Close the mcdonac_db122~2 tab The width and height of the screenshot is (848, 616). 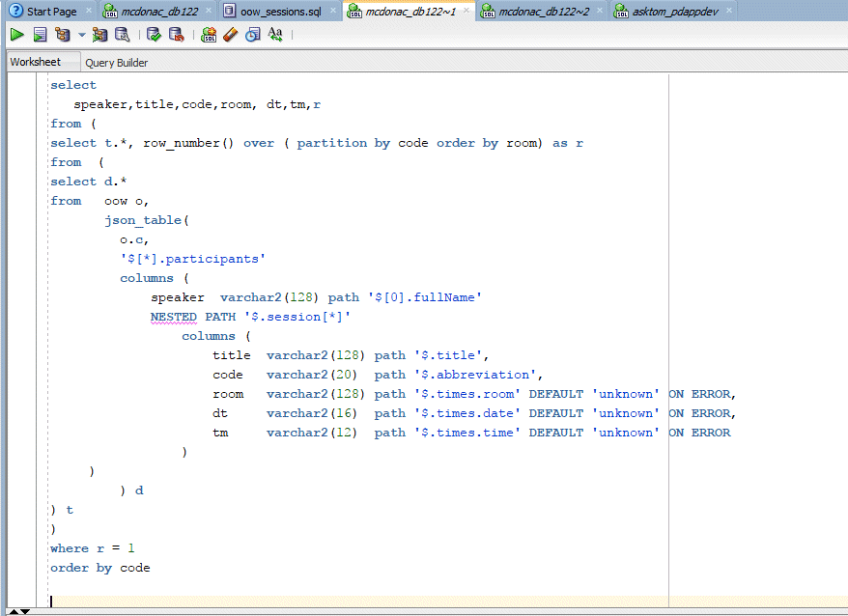(x=601, y=12)
